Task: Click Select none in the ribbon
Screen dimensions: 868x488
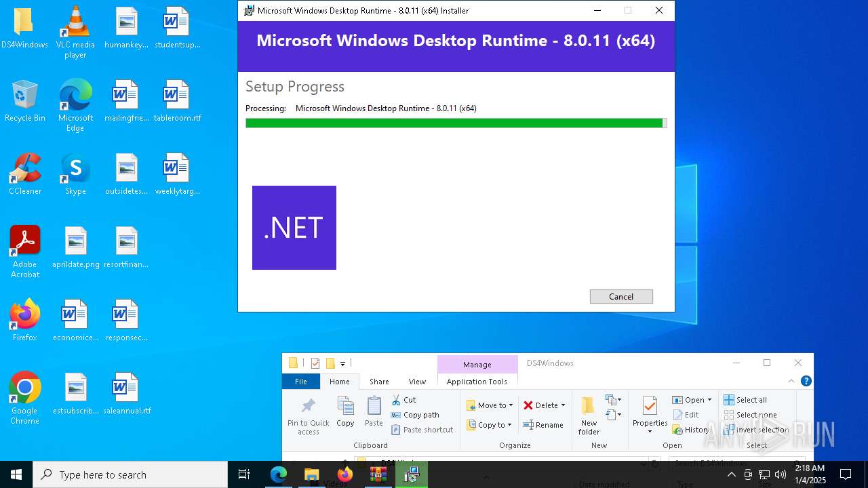Action: pos(750,415)
